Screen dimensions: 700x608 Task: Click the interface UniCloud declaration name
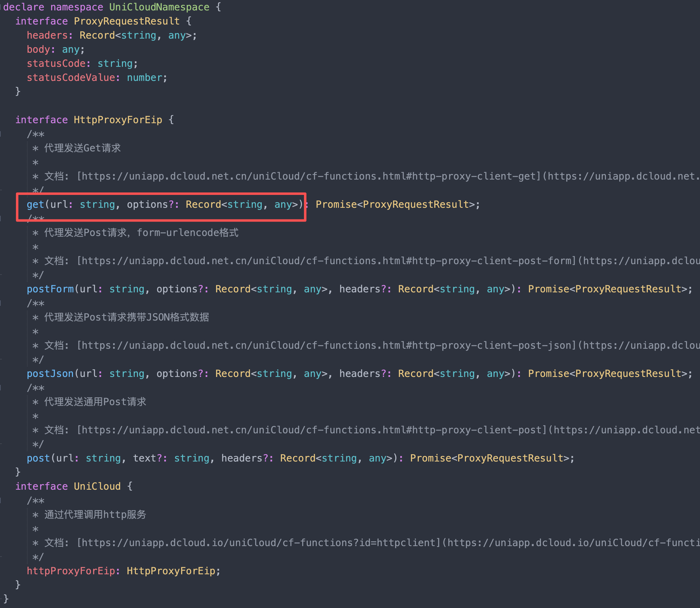[x=97, y=486]
